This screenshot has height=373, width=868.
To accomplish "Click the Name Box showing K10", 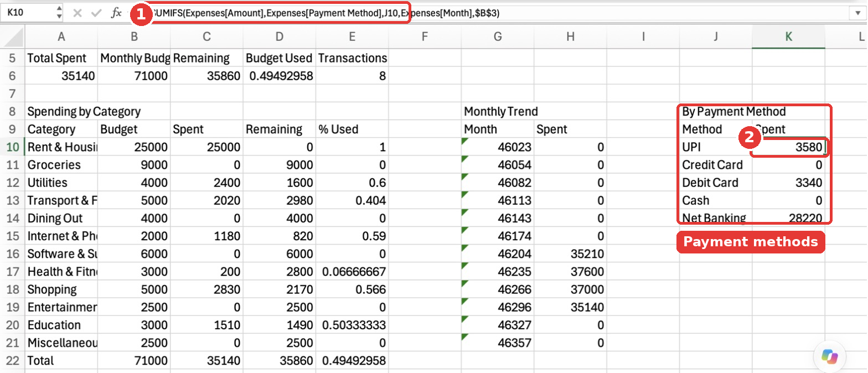I will pyautogui.click(x=29, y=13).
